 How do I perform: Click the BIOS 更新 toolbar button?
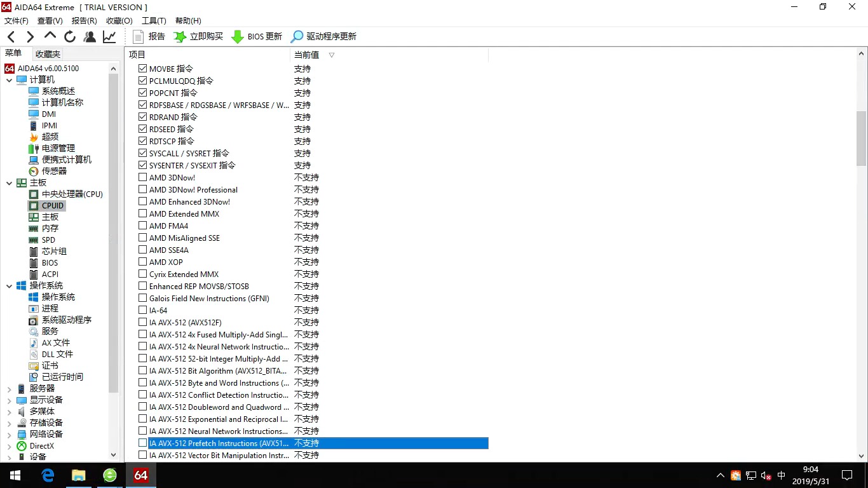(x=257, y=37)
